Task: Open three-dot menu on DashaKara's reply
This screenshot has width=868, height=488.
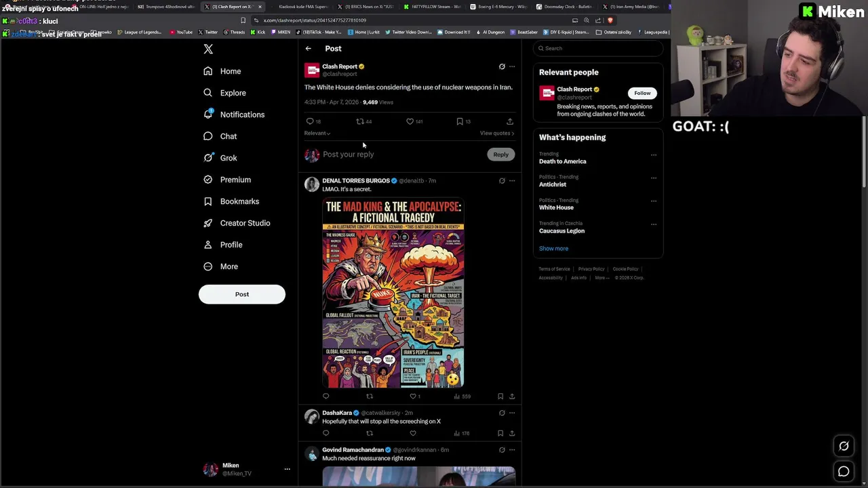Action: click(x=512, y=413)
